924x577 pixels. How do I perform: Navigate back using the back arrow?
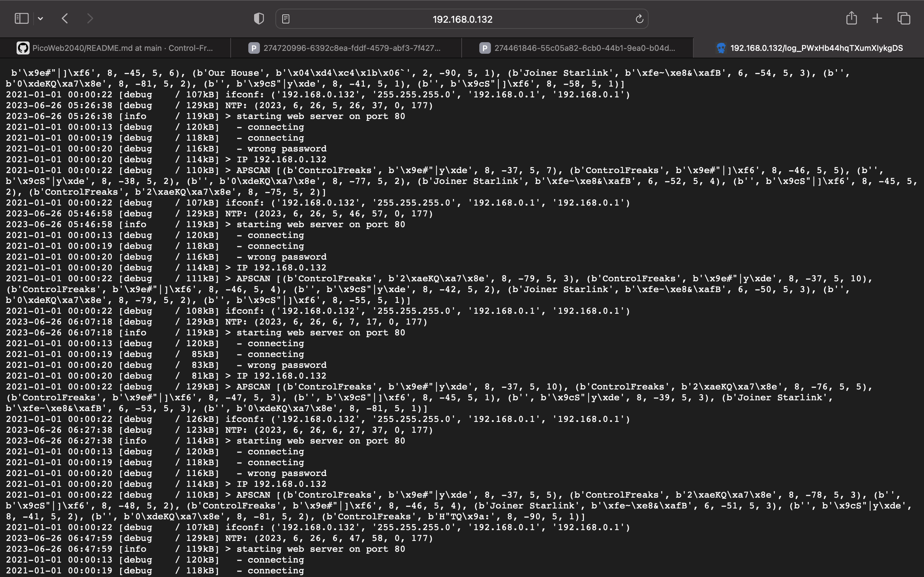(65, 18)
